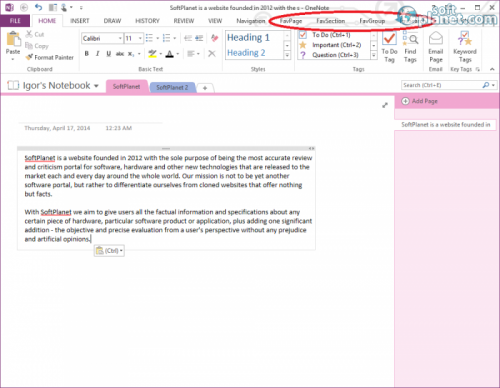This screenshot has height=388, width=500.
Task: Activate the Format Painter brush
Action: (x=49, y=57)
